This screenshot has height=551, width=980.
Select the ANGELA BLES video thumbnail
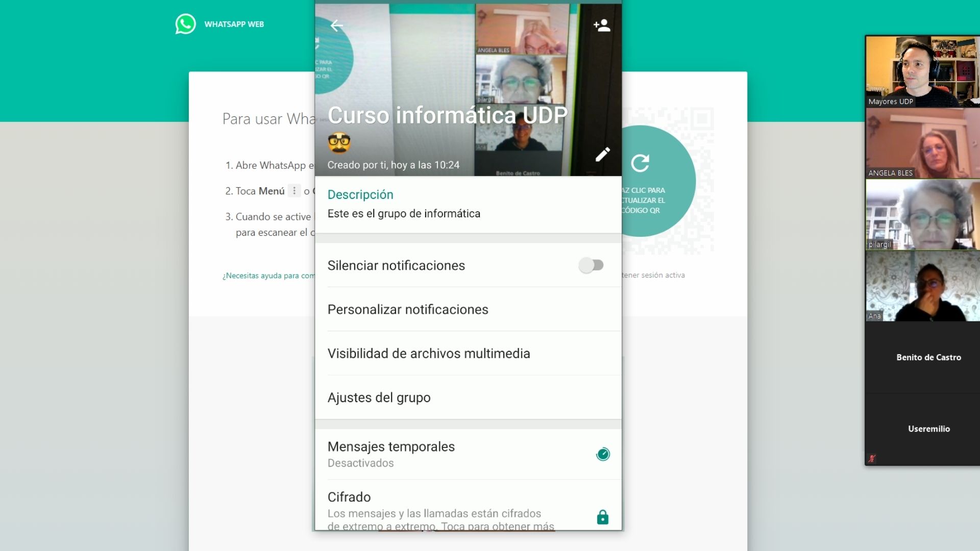click(922, 143)
